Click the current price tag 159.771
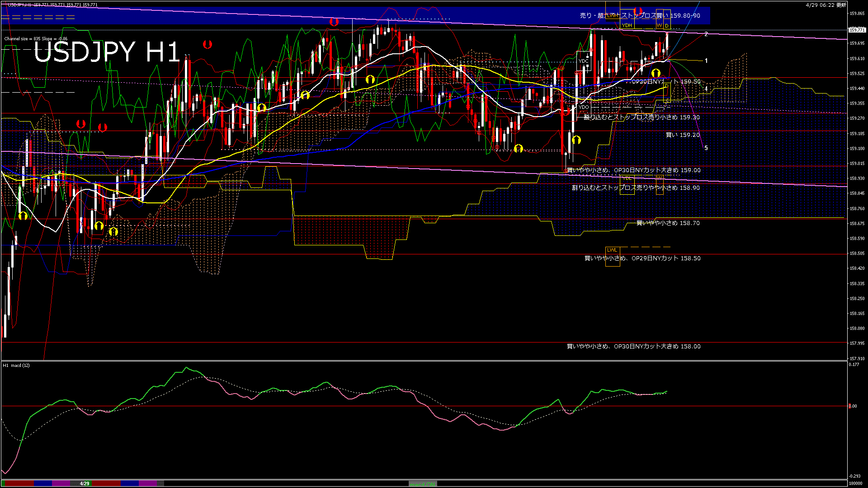This screenshot has height=488, width=868. [x=857, y=30]
